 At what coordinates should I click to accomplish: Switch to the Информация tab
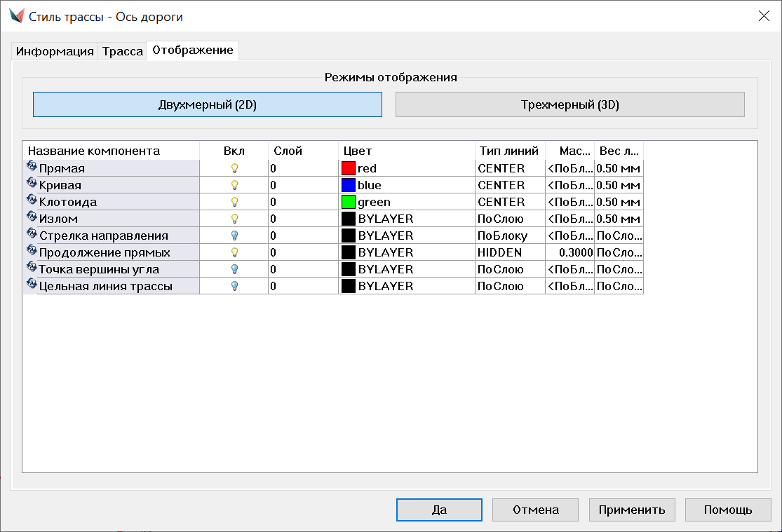coord(55,51)
